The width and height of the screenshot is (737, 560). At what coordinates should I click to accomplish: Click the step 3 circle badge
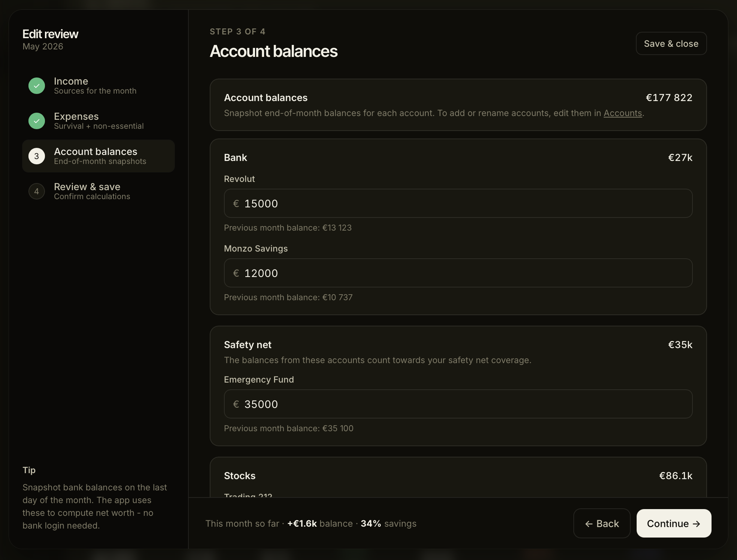pyautogui.click(x=37, y=156)
